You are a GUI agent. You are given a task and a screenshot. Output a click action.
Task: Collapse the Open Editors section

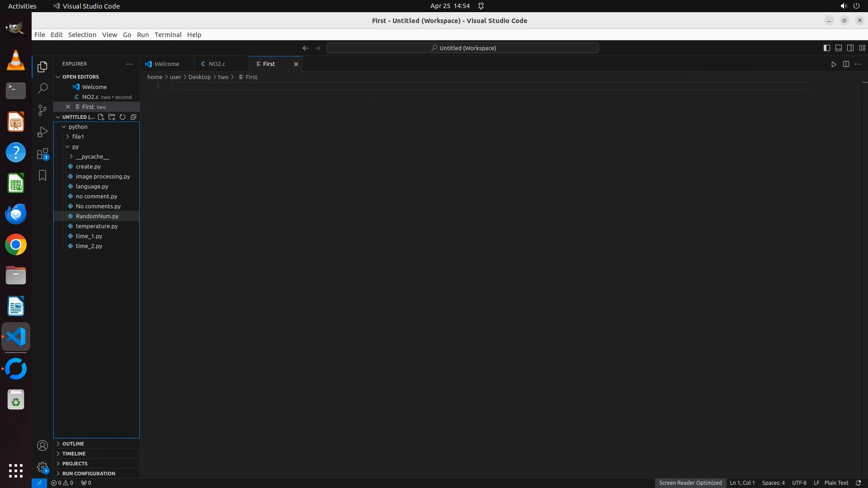pos(80,77)
